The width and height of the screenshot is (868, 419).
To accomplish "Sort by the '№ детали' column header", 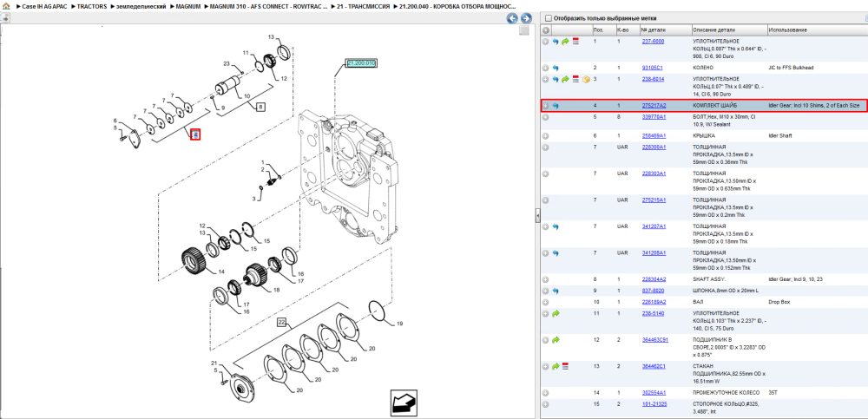I will coord(665,29).
